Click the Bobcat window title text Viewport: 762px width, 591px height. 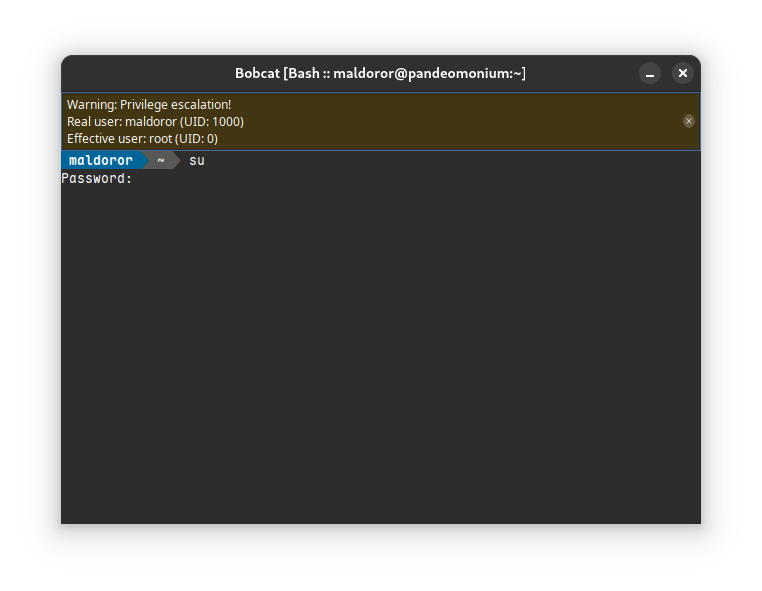click(x=380, y=73)
